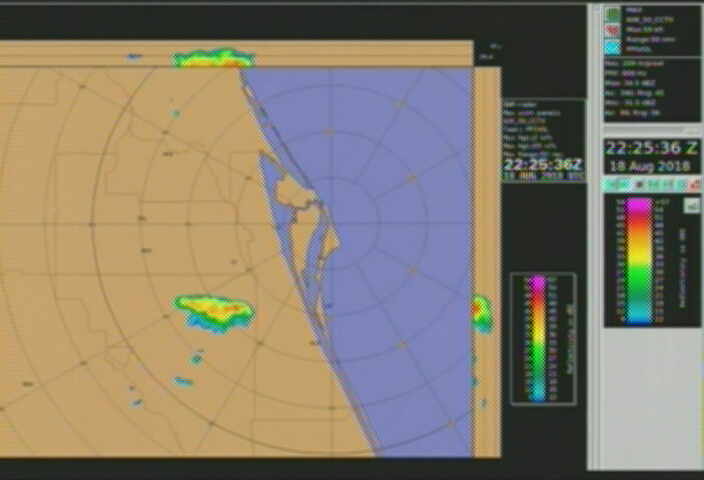Click the large storm cell southwest of the radar center

point(214,313)
